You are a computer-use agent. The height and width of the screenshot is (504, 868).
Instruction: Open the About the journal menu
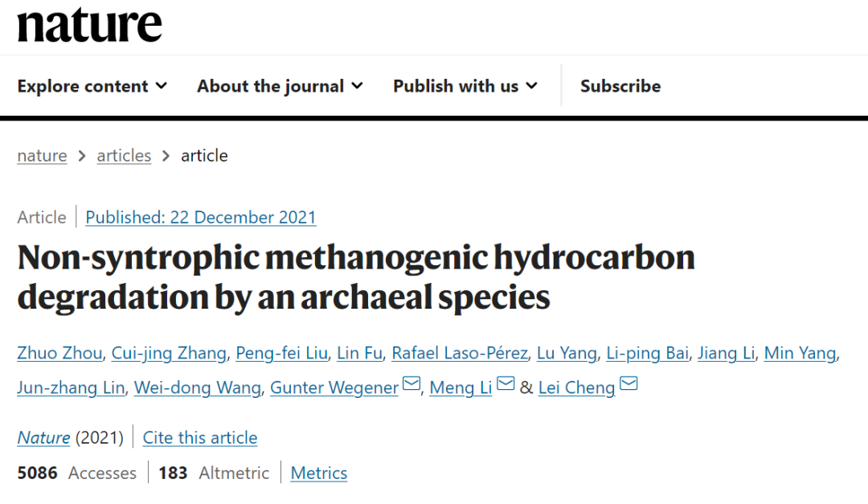(x=280, y=86)
